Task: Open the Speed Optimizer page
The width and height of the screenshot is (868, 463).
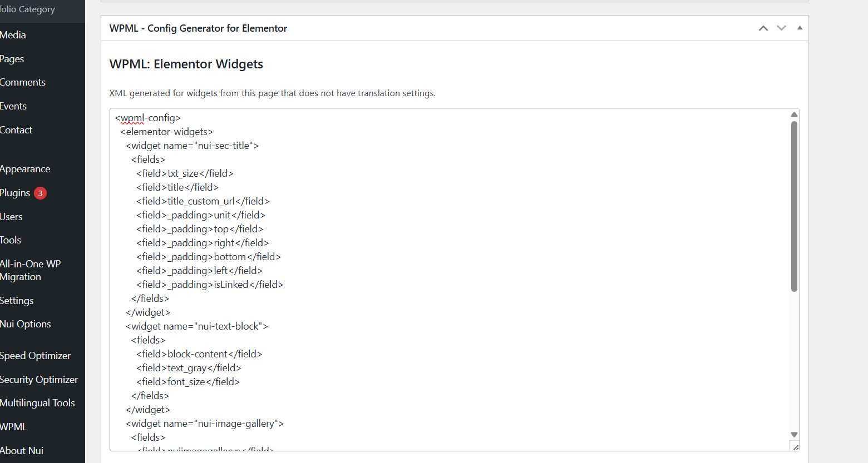Action: point(36,356)
